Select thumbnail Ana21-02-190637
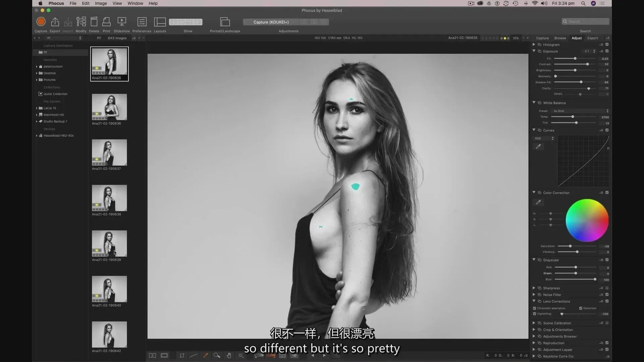The image size is (644, 362). [109, 153]
